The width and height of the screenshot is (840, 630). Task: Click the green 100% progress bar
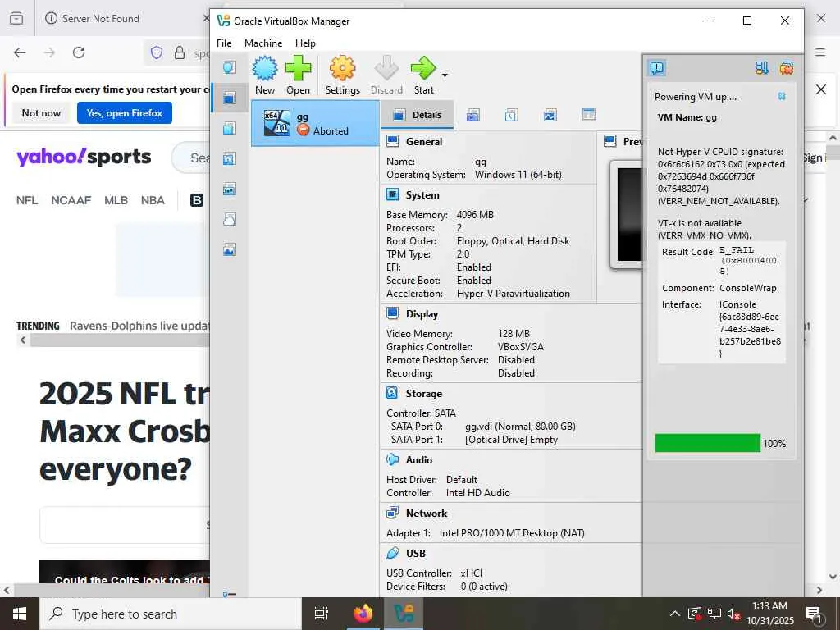[707, 443]
